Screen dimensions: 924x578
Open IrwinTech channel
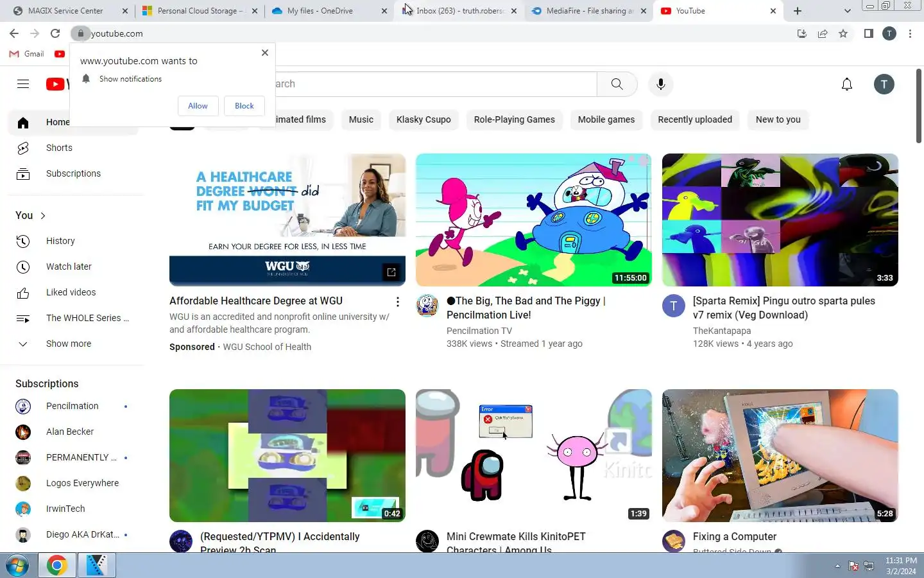(x=73, y=509)
